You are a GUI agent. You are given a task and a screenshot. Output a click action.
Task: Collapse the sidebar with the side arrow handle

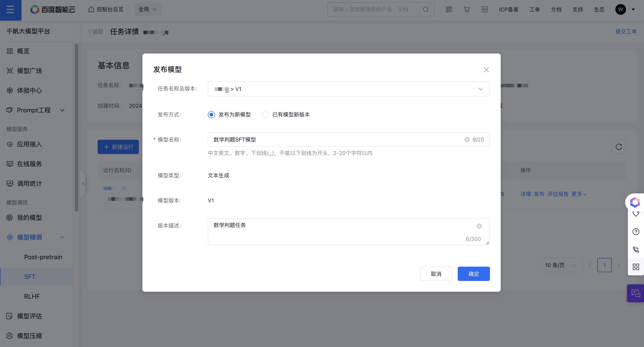coord(82,184)
